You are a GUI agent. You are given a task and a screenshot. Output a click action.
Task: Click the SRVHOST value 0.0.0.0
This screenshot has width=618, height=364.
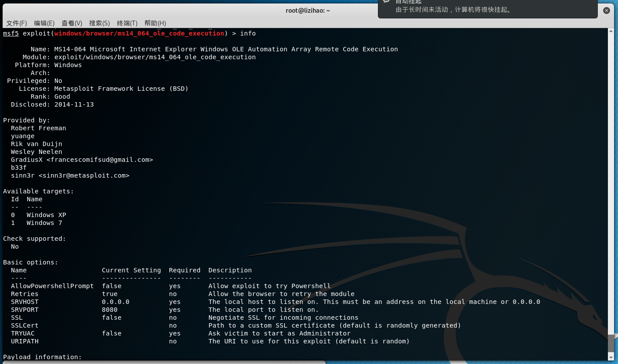115,302
